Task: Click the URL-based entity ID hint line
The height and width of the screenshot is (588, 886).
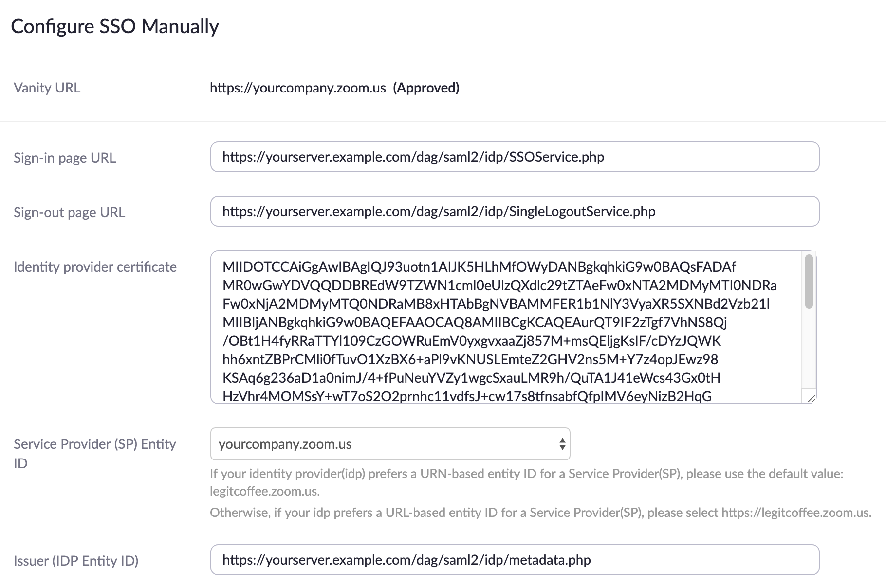Action: click(x=540, y=513)
